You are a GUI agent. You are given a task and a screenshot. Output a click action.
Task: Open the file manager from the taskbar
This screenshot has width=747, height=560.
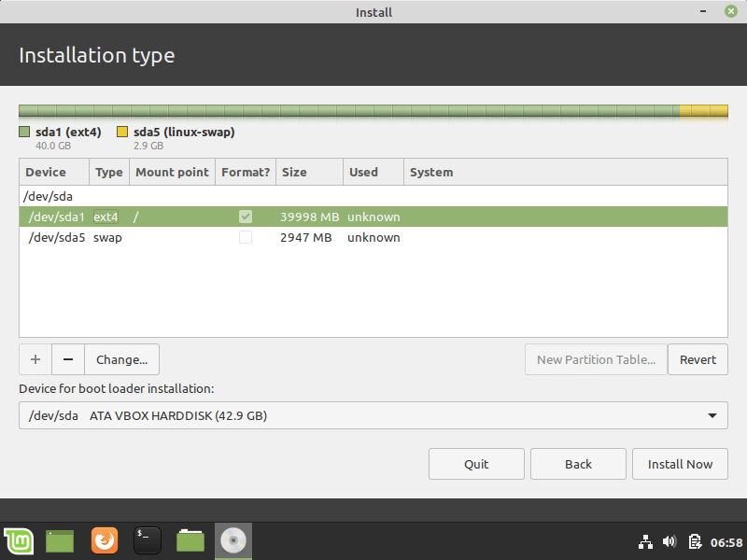tap(190, 541)
